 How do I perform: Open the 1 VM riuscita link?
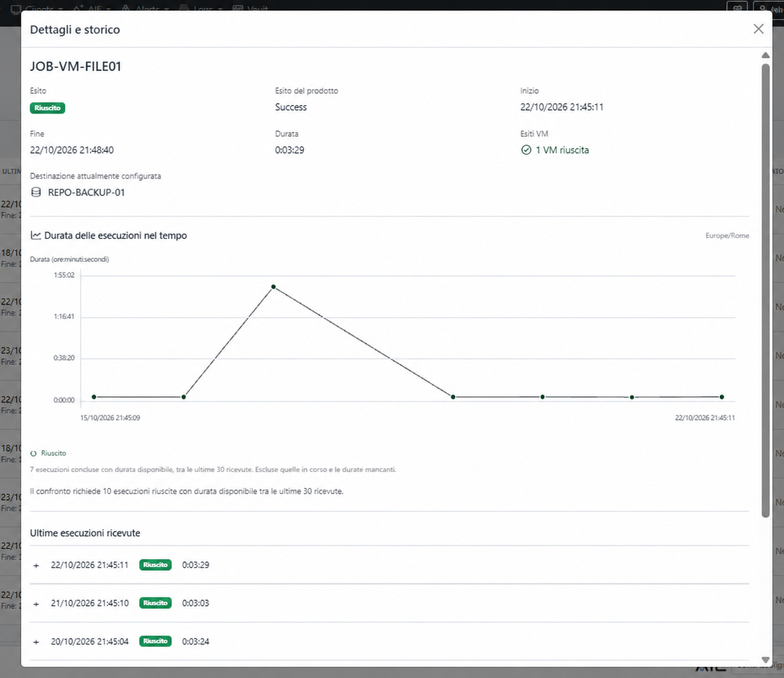click(x=562, y=150)
